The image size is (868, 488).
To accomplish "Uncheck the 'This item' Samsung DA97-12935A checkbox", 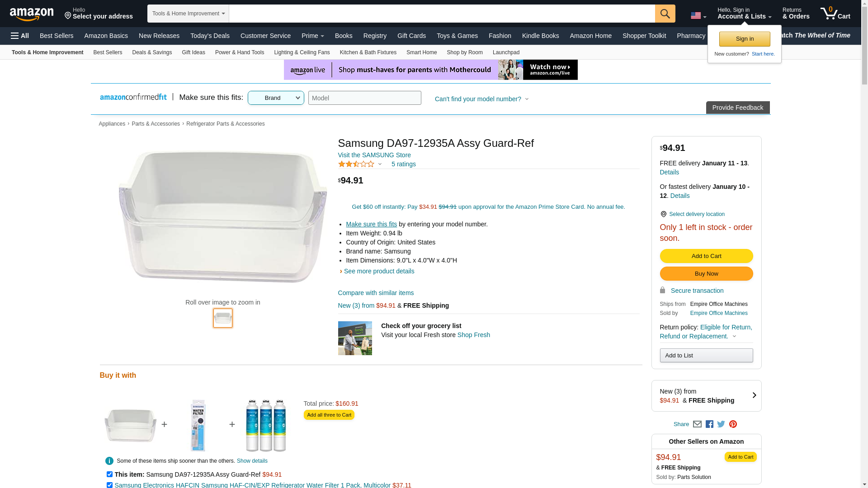I will 109,474.
